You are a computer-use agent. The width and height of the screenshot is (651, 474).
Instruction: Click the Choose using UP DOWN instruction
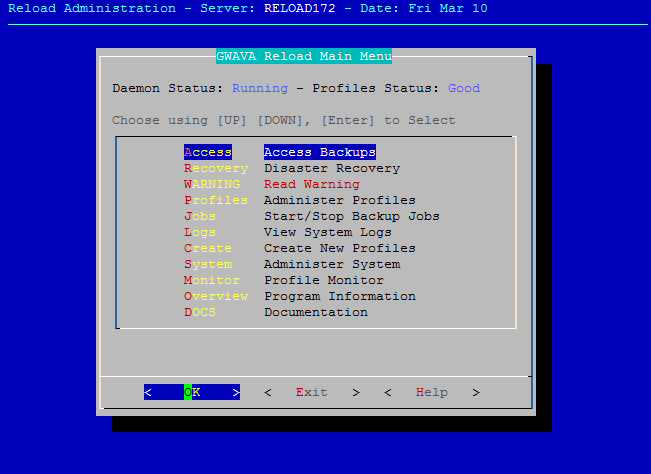pyautogui.click(x=284, y=120)
